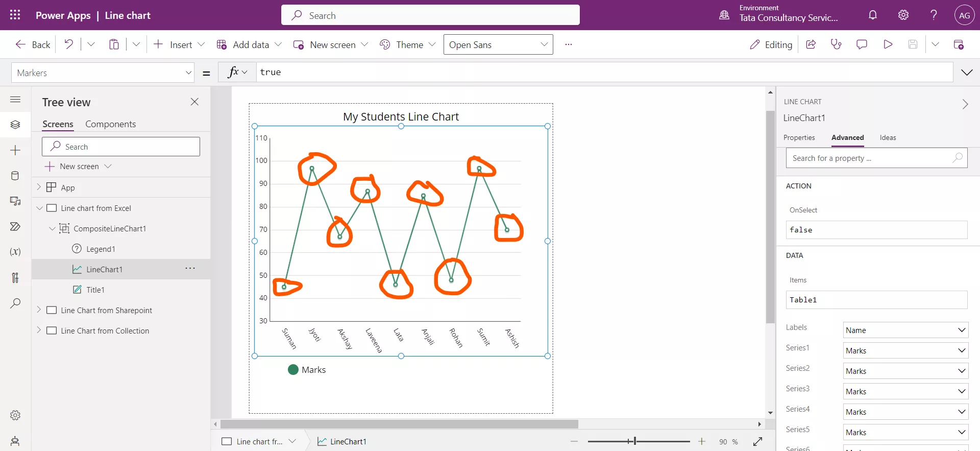Viewport: 980px width, 451px height.
Task: Open the Markers property selector dropdown
Action: click(x=103, y=73)
